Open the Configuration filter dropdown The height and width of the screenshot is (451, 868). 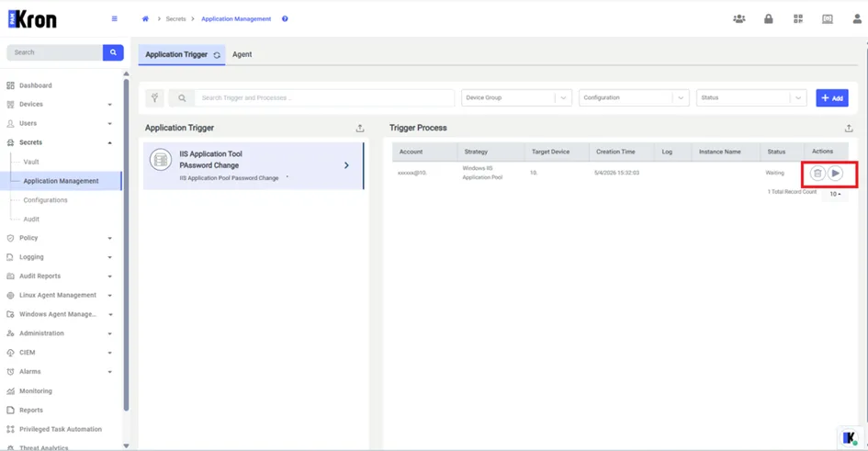click(634, 98)
